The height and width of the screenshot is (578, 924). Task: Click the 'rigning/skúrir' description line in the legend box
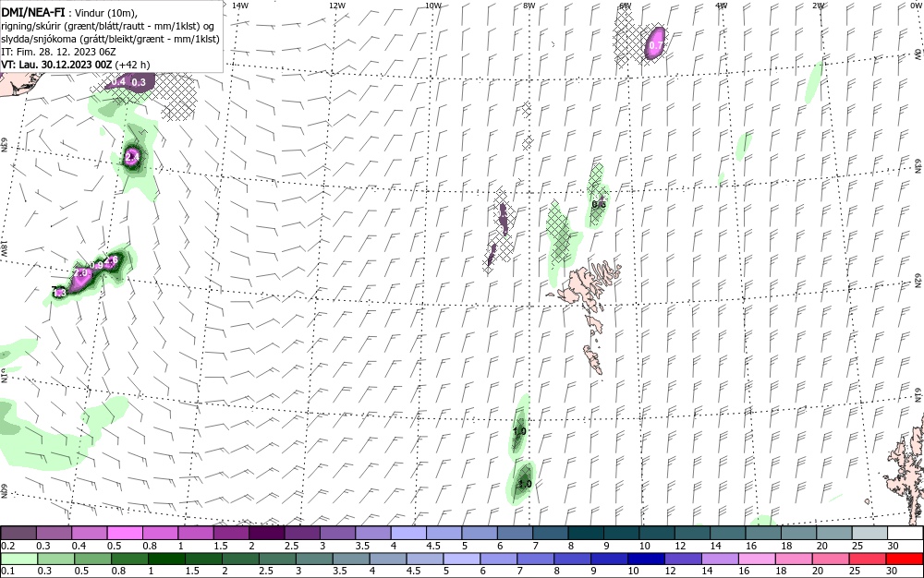(108, 27)
